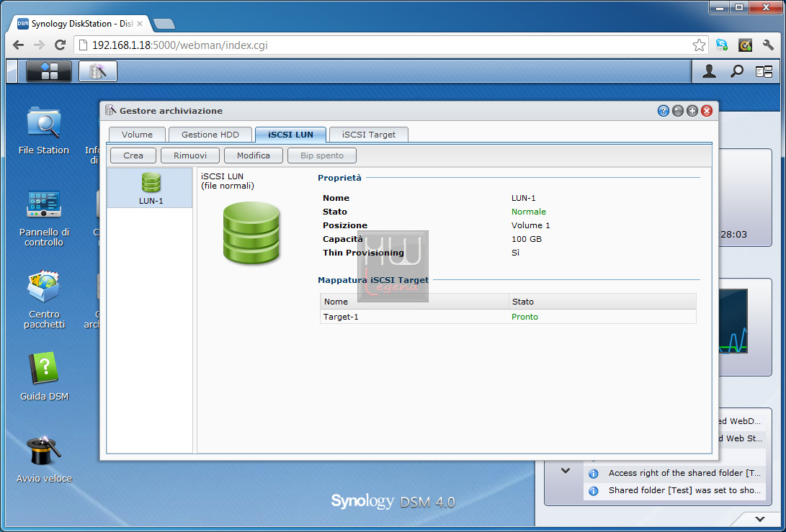The image size is (786, 532).
Task: Click the Show Desktop strip at the DSM taskbar's left edge
Action: (x=12, y=71)
